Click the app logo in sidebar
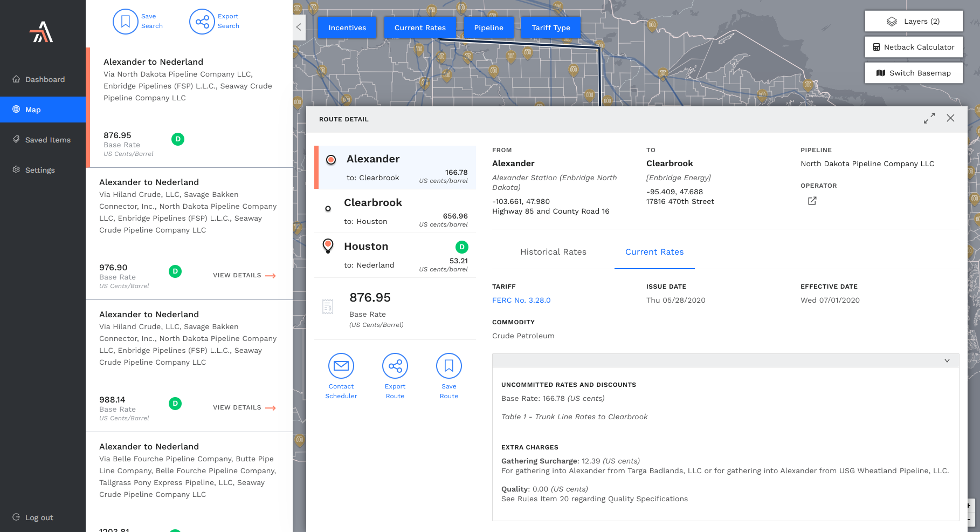The height and width of the screenshot is (532, 980). (42, 32)
